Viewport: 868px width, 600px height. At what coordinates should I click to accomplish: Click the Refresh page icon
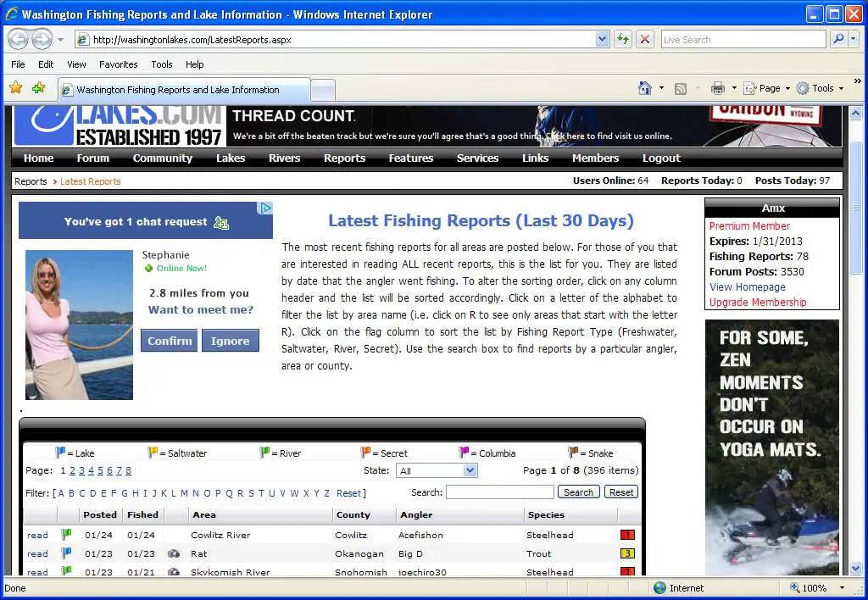[x=624, y=39]
